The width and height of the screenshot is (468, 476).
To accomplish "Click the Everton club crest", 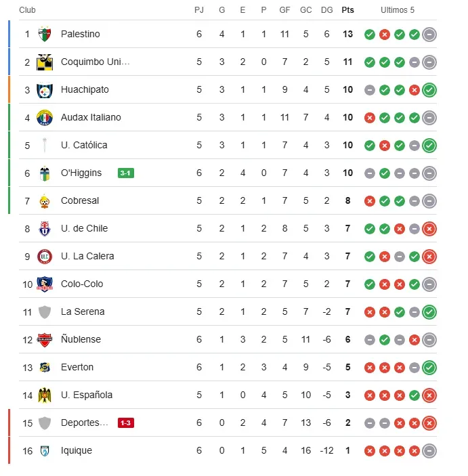I will coord(45,367).
